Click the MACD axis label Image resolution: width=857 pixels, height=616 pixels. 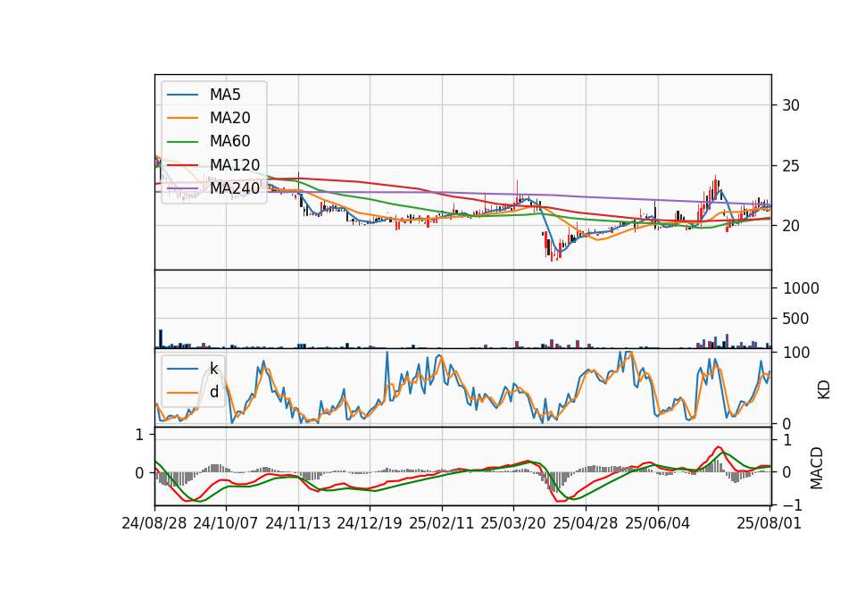click(x=817, y=468)
